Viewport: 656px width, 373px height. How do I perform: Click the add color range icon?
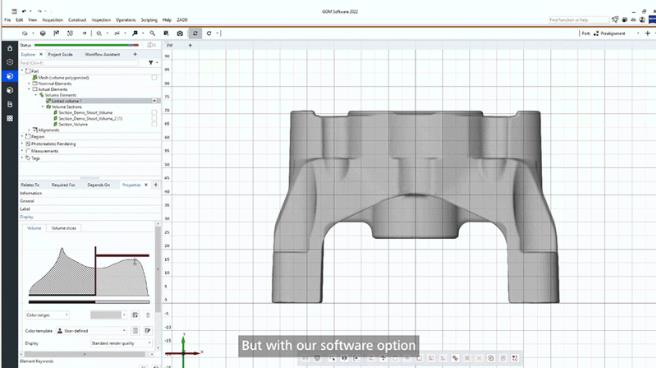[x=135, y=315]
